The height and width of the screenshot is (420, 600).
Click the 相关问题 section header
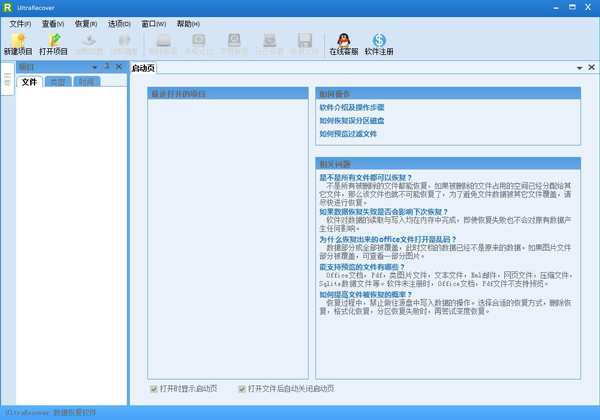click(x=448, y=164)
